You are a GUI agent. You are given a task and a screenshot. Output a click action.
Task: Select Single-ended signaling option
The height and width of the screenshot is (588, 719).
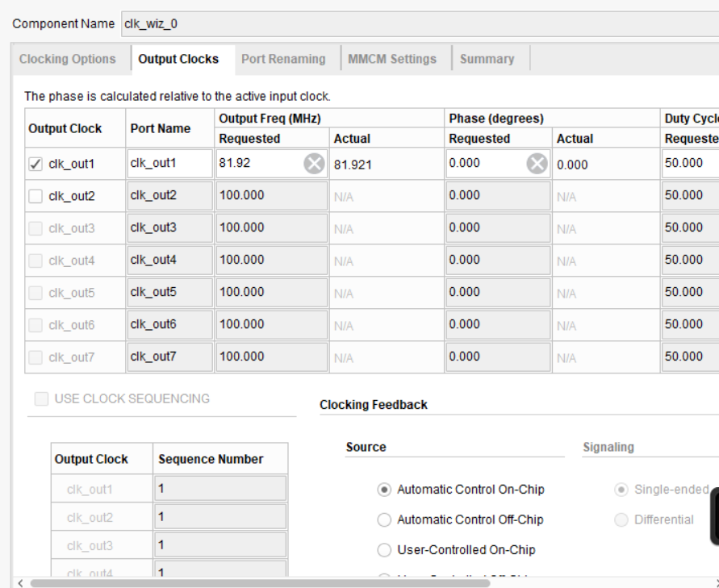pos(621,490)
